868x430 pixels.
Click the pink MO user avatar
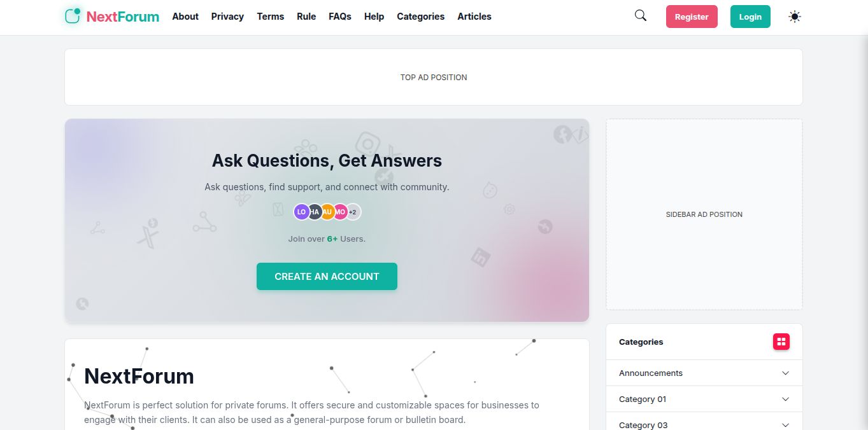click(x=340, y=212)
